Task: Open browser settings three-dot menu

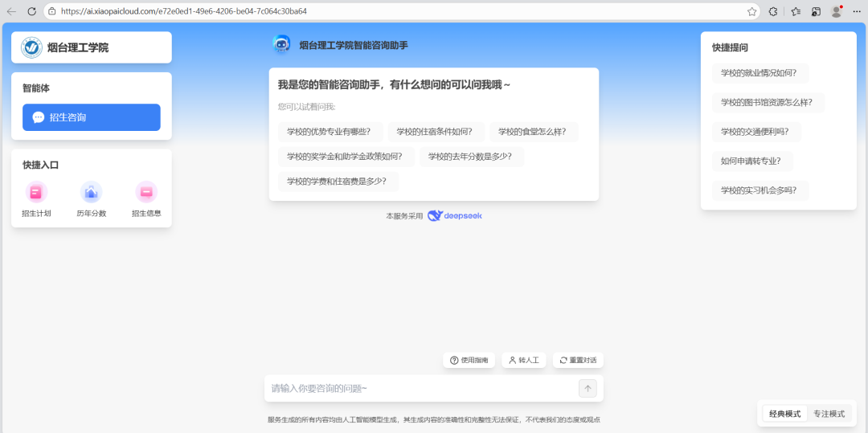Action: 857,11
